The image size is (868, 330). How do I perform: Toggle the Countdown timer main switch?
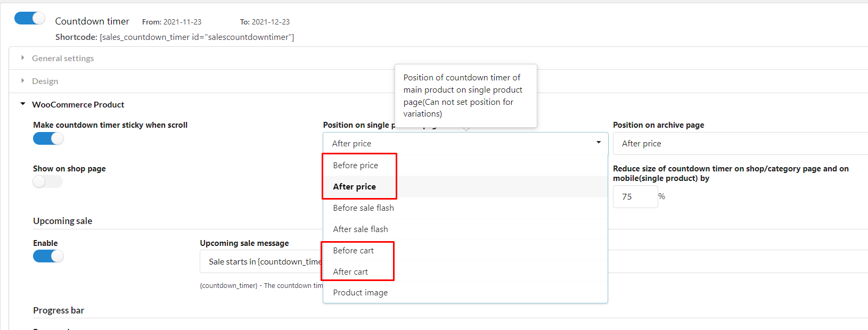[30, 18]
